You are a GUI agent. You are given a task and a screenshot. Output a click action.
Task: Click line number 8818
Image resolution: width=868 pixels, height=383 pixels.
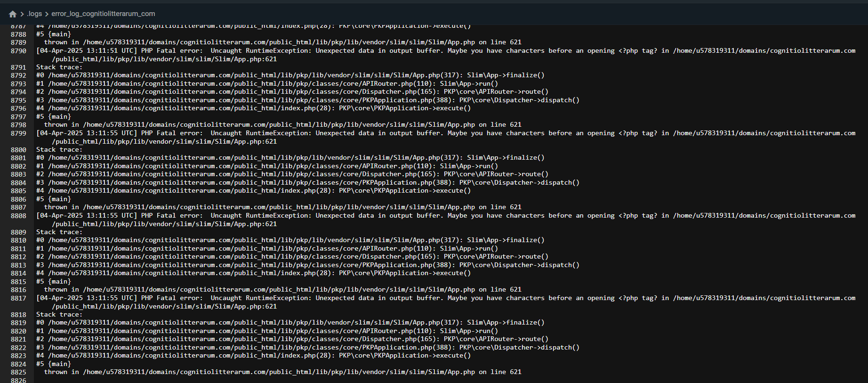click(x=19, y=315)
